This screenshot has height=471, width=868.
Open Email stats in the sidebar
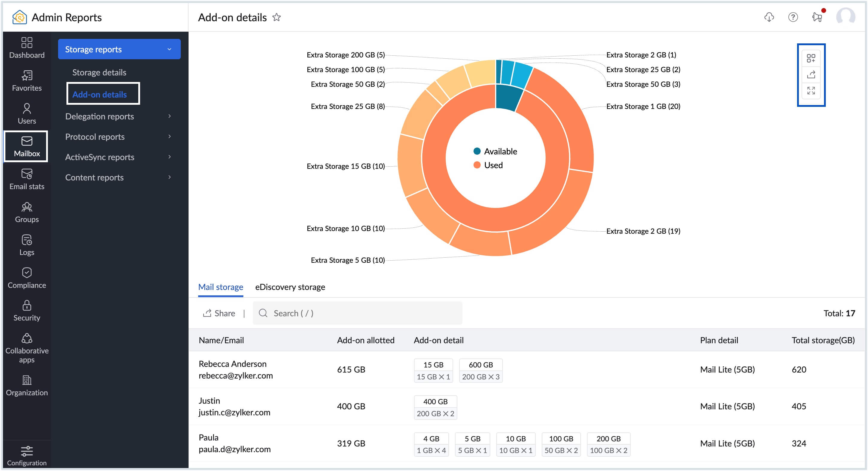coord(27,179)
